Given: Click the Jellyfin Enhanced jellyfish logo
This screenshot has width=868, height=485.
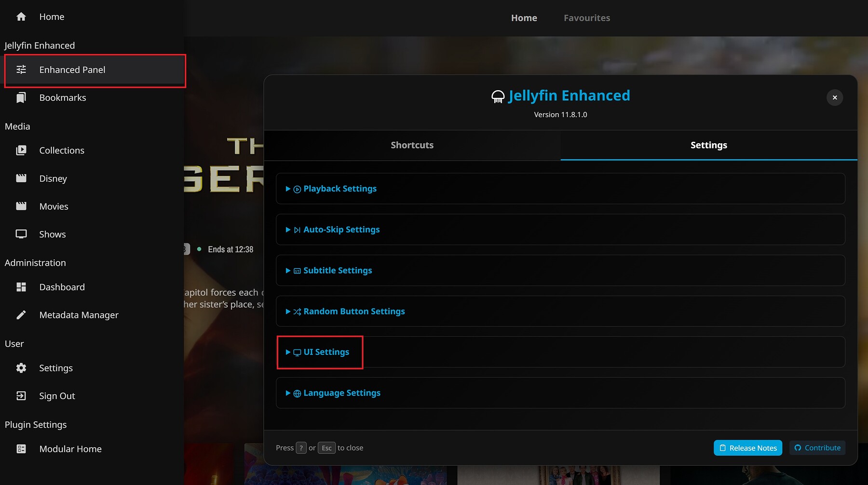Looking at the screenshot, I should [x=498, y=97].
